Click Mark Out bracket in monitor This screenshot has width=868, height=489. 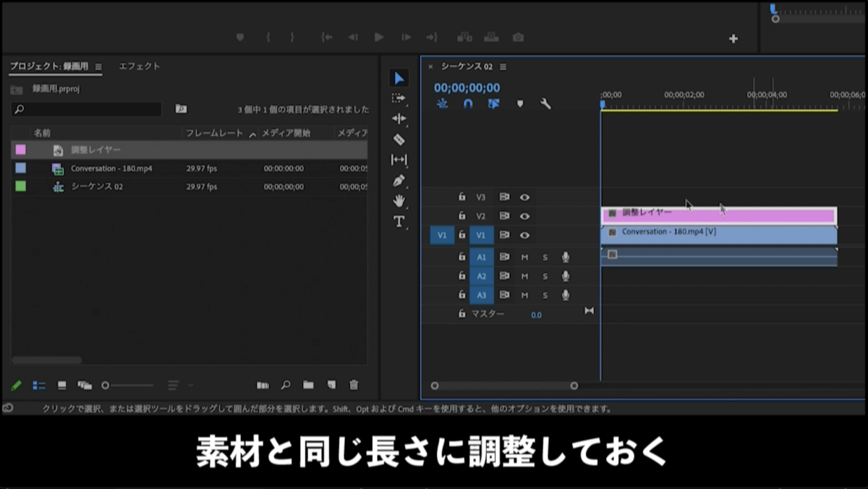click(292, 38)
